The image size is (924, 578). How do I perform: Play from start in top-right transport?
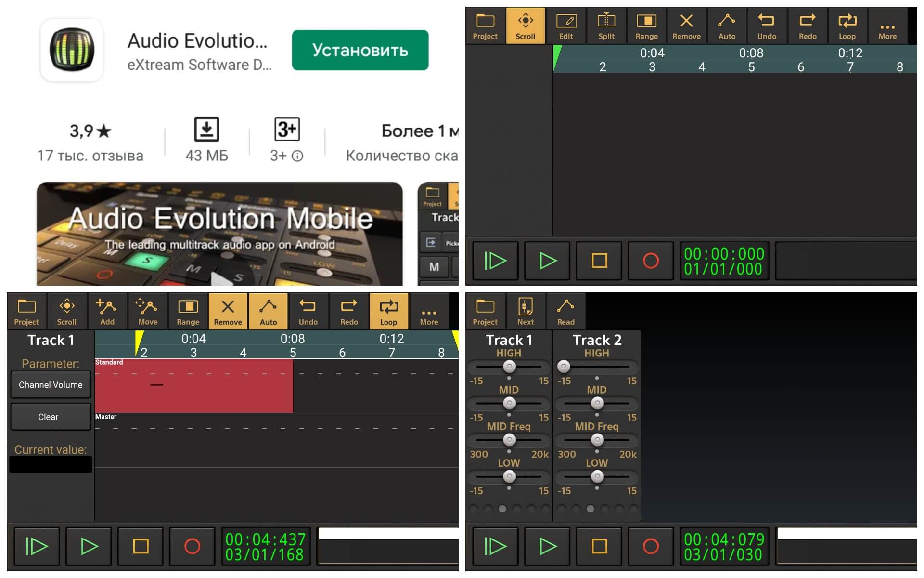coord(495,261)
